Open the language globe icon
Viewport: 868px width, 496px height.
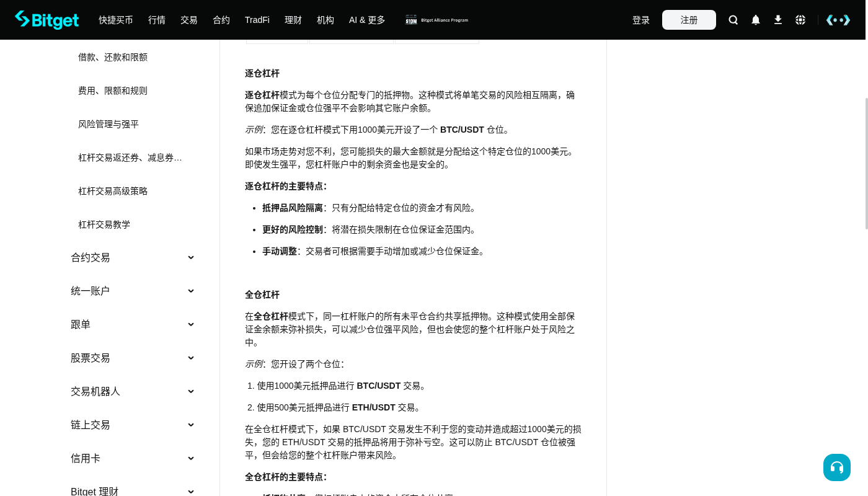pos(800,20)
